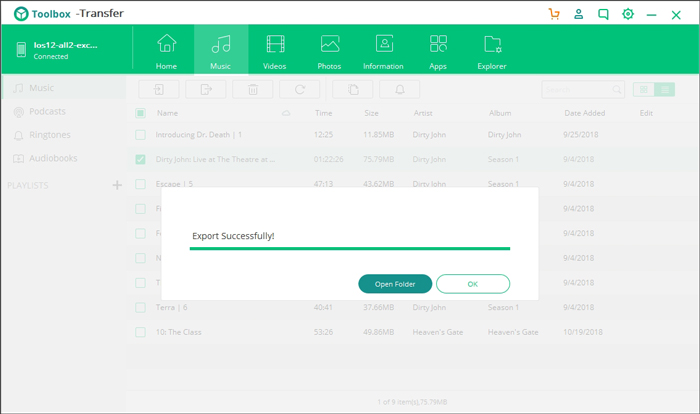Uncheck the Dirty John: Live at The Theatre checkbox

coord(140,159)
